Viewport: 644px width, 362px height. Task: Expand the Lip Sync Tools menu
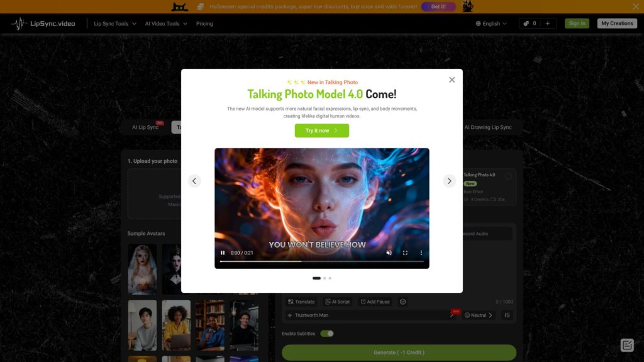point(114,24)
